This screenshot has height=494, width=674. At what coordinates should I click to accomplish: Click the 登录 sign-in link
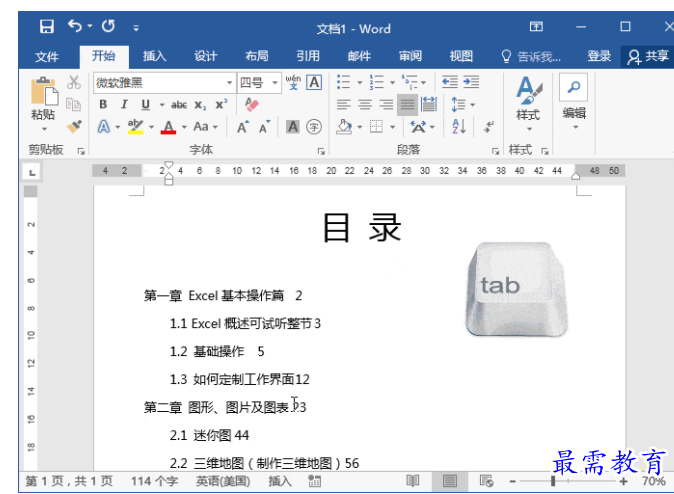(599, 56)
